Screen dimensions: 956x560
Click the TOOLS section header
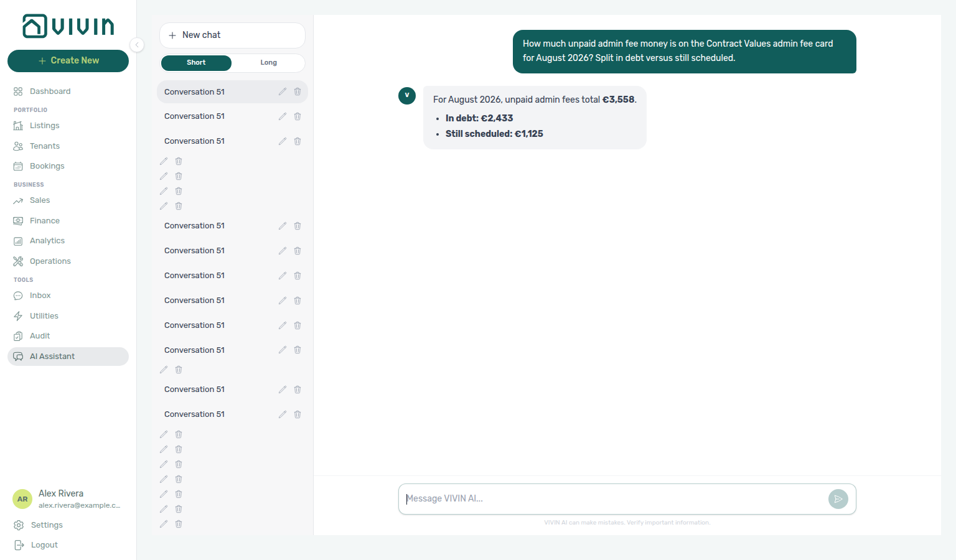pos(24,280)
